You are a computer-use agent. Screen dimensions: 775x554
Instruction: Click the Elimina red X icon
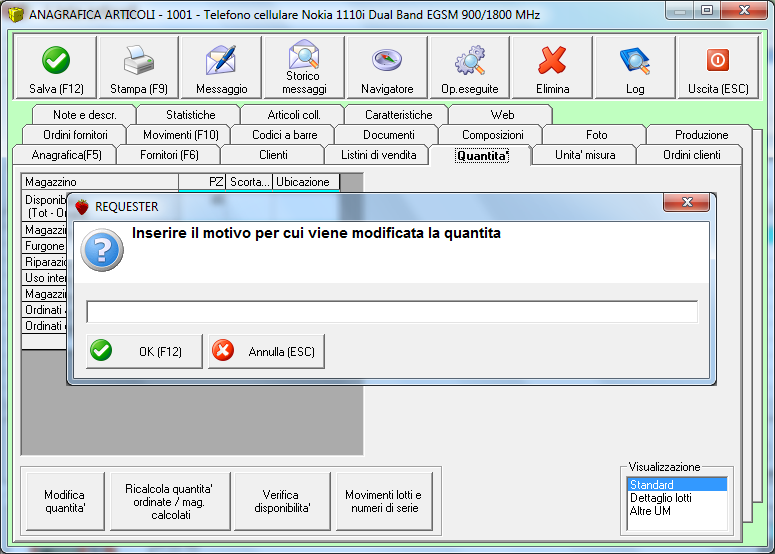(552, 60)
